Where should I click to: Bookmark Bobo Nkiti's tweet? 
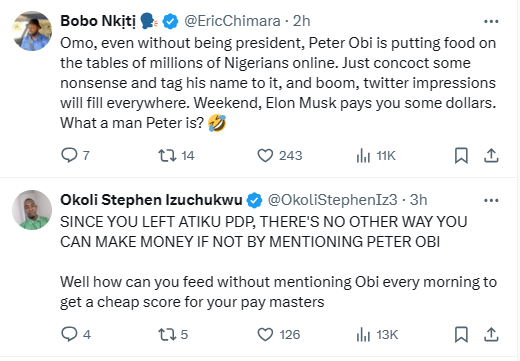click(x=461, y=155)
